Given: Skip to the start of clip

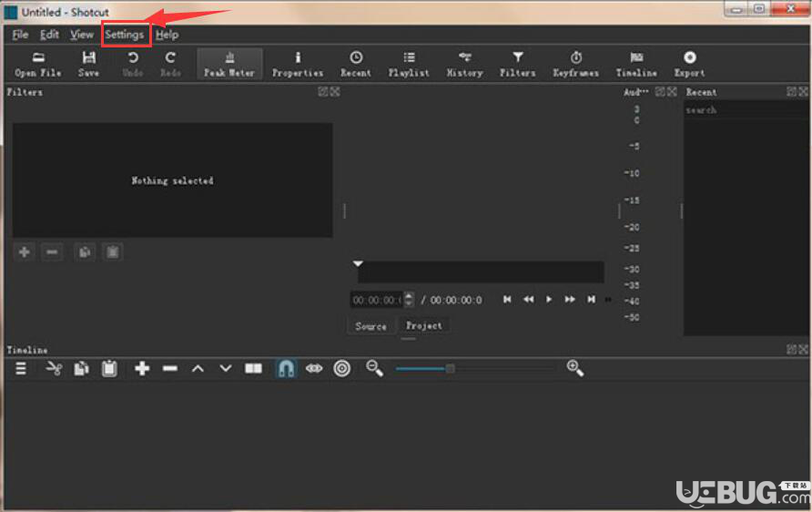Looking at the screenshot, I should (x=507, y=300).
